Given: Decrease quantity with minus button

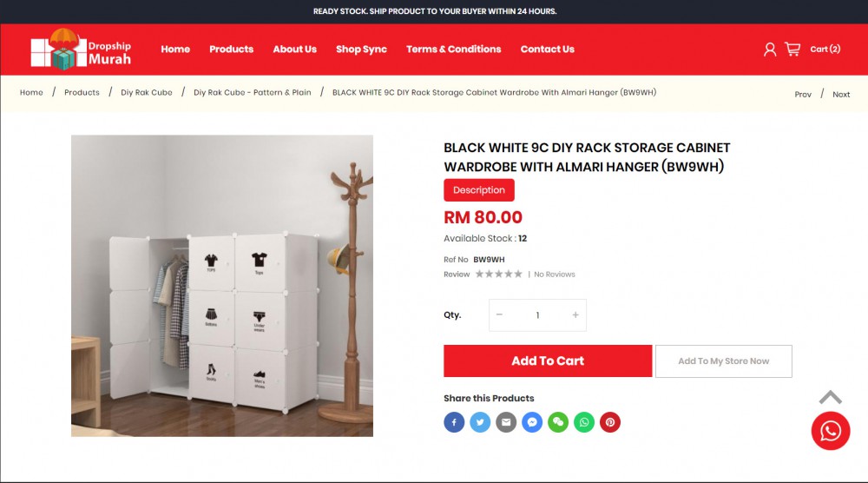Looking at the screenshot, I should pos(499,314).
